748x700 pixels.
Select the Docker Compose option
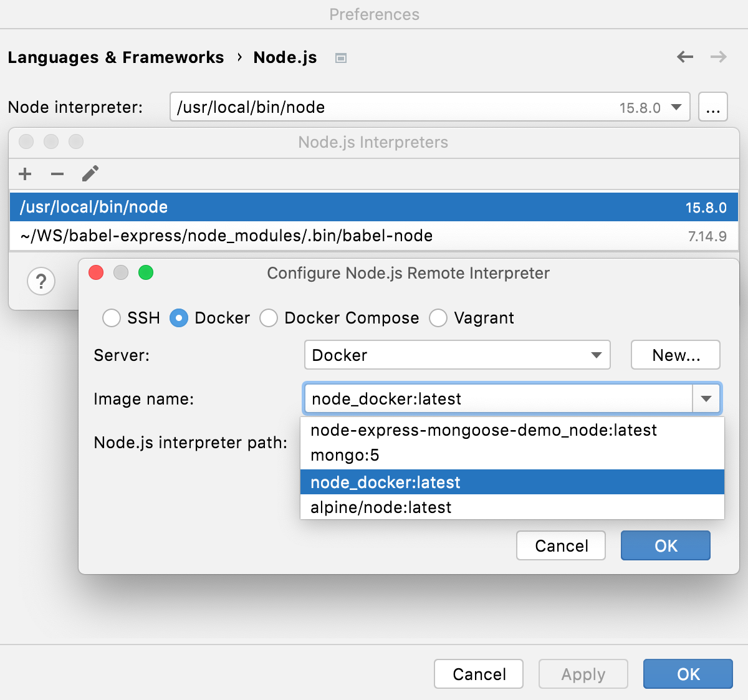click(x=269, y=318)
